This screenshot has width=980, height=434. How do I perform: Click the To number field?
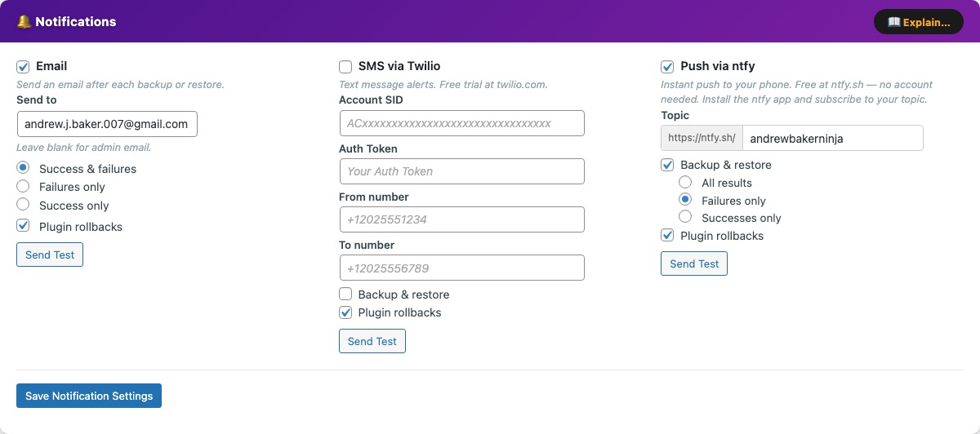coord(461,268)
